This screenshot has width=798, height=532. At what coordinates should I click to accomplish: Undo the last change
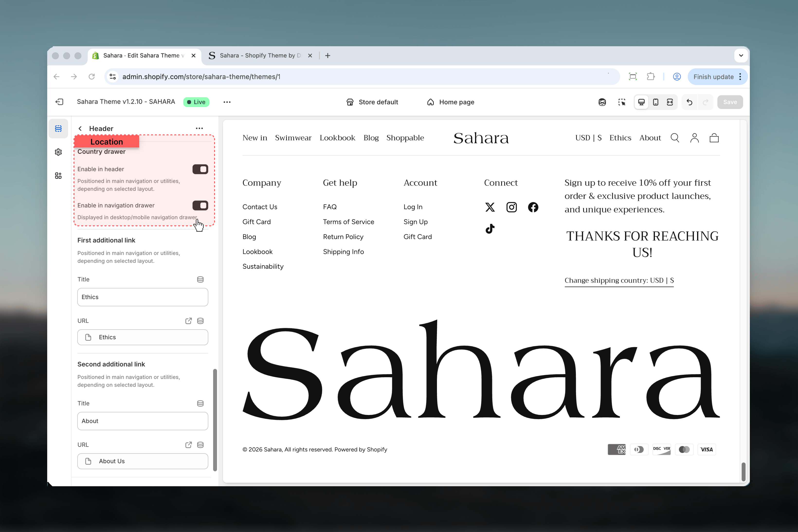point(689,102)
